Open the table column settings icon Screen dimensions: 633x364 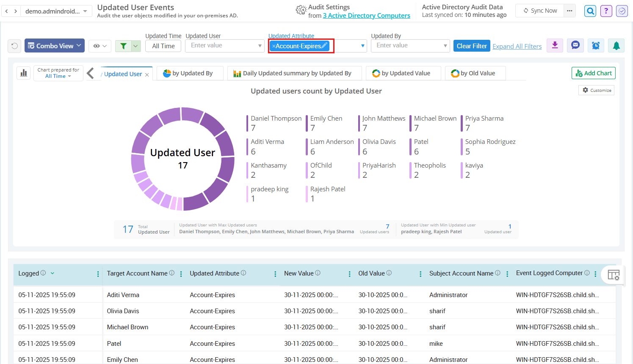pos(613,275)
